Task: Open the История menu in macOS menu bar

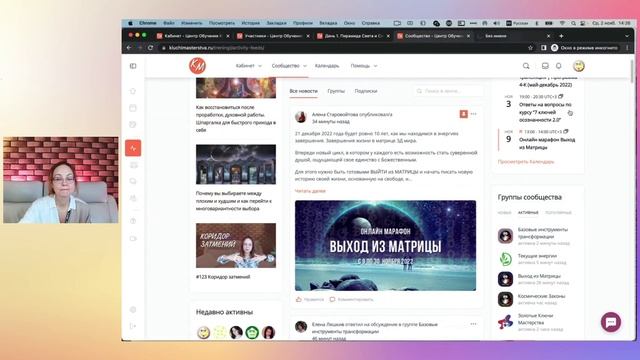Action: [x=250, y=23]
